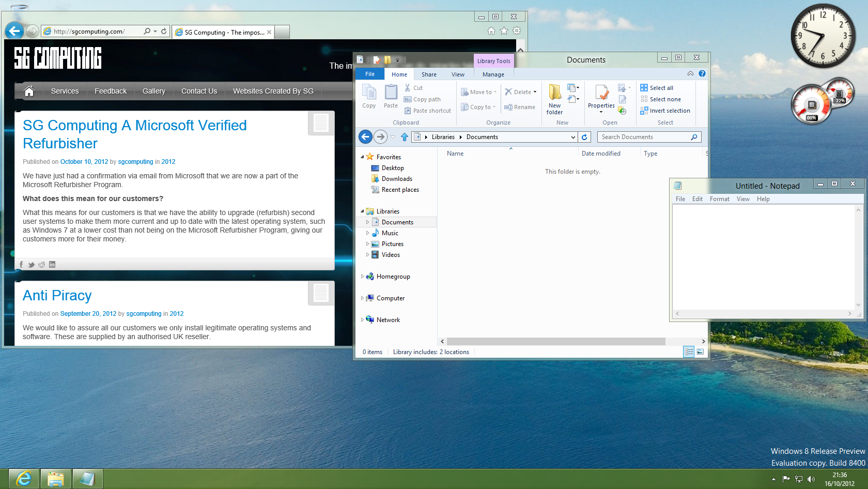Open Notepad Edit menu
The image size is (868, 489).
698,199
